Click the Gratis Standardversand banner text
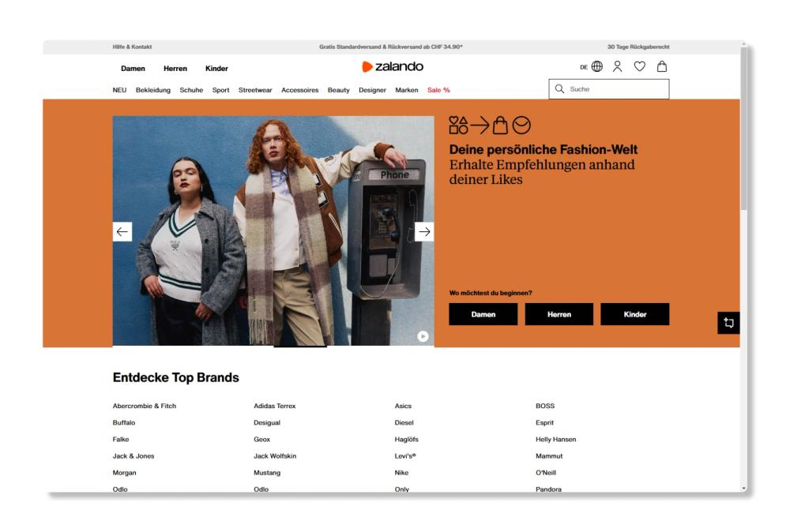 point(391,47)
